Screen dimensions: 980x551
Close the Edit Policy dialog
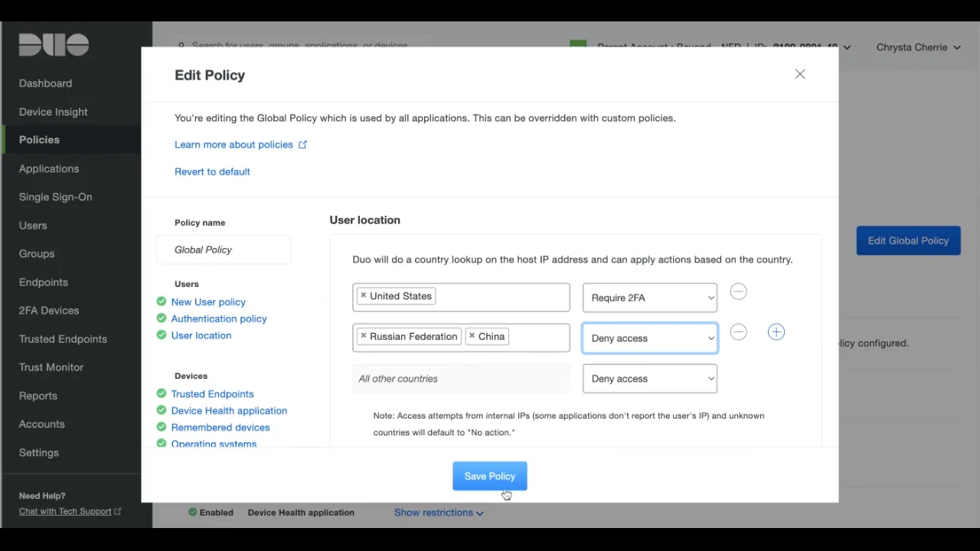coord(800,74)
